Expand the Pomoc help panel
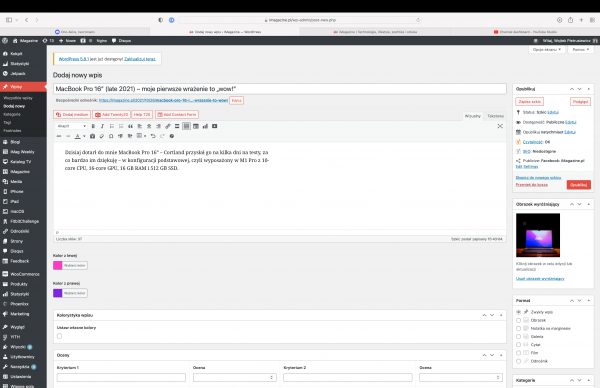The height and width of the screenshot is (388, 600). [581, 50]
